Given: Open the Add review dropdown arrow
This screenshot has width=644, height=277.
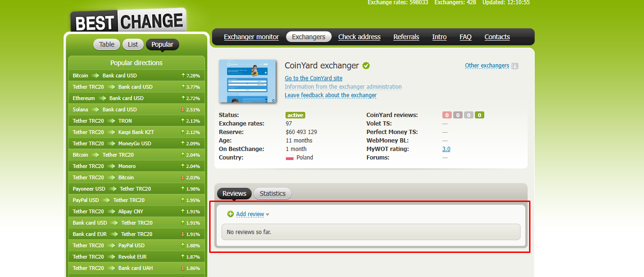Looking at the screenshot, I should (x=267, y=215).
